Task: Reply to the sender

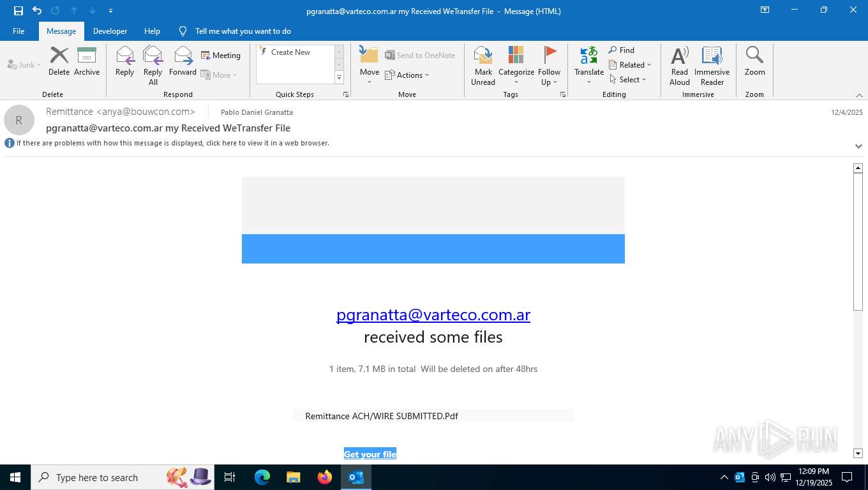Action: 124,61
